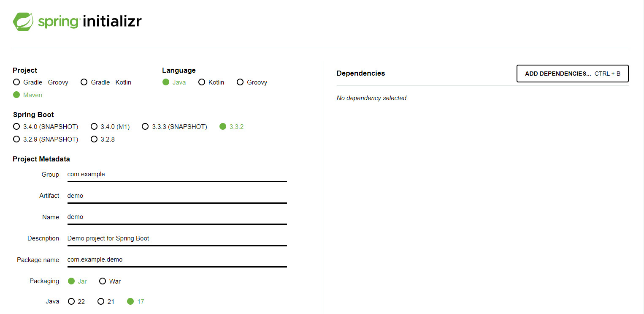The width and height of the screenshot is (644, 314).
Task: Select Spring Boot 3.2.9 (SNAPSHOT)
Action: (46, 139)
